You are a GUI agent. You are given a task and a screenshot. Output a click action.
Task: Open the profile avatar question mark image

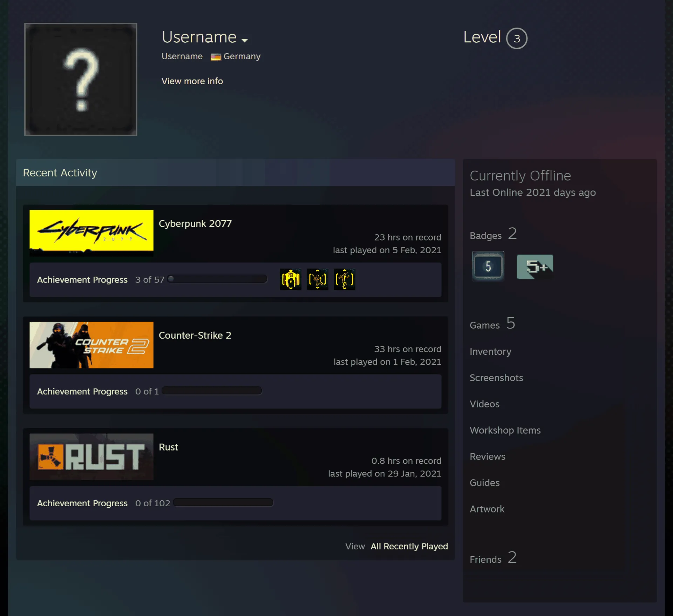coord(81,79)
